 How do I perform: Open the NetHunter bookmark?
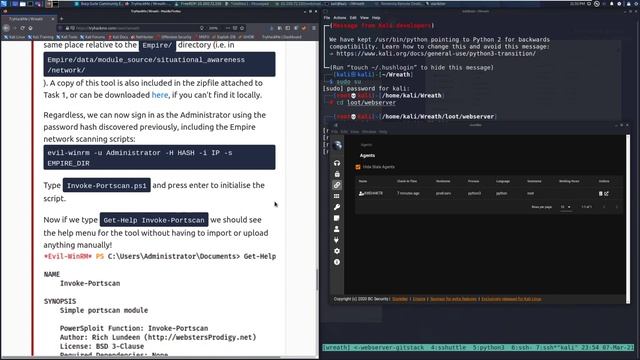[x=142, y=37]
